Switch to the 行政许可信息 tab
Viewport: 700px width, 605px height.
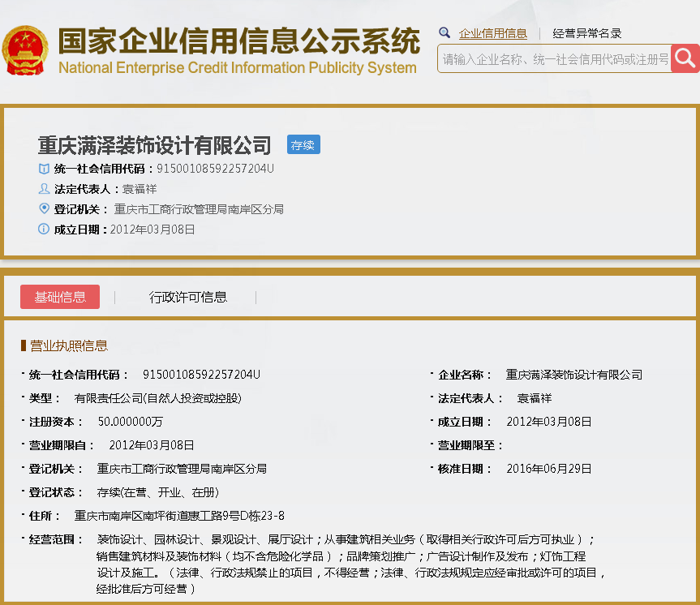(188, 297)
